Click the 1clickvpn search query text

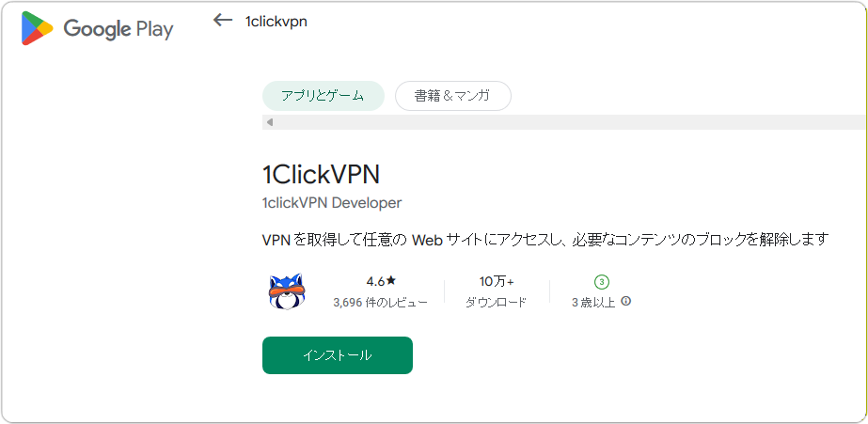pyautogui.click(x=276, y=22)
